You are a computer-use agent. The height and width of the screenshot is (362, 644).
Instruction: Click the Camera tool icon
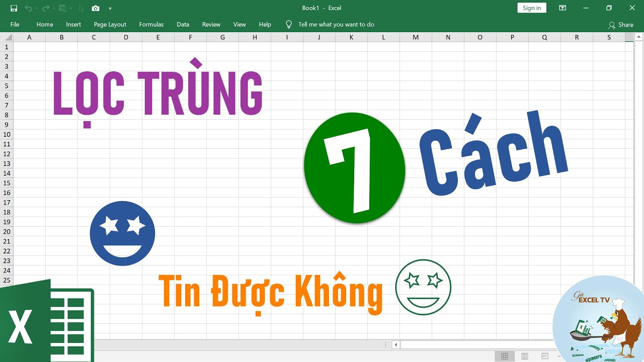click(x=96, y=8)
